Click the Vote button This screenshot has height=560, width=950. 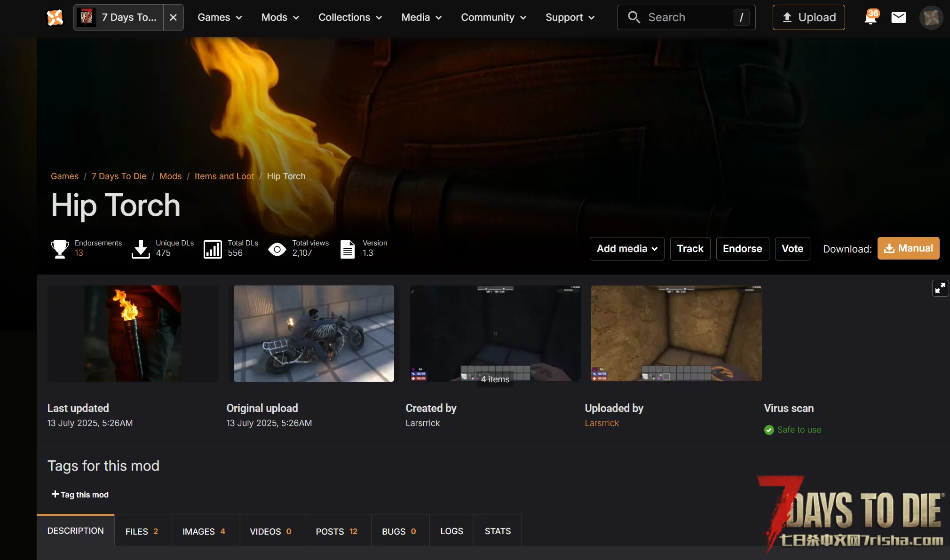[x=792, y=249]
